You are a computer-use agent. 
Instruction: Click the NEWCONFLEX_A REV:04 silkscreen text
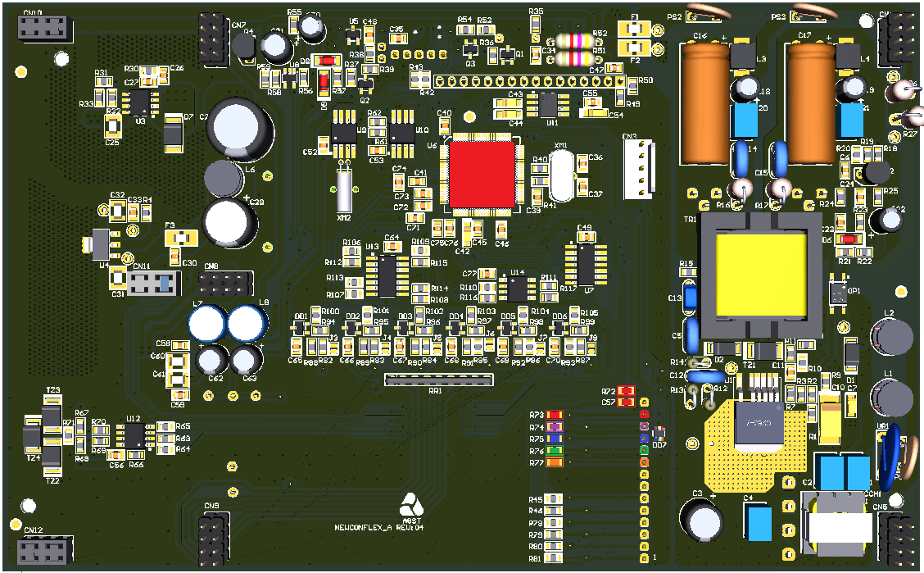click(378, 528)
